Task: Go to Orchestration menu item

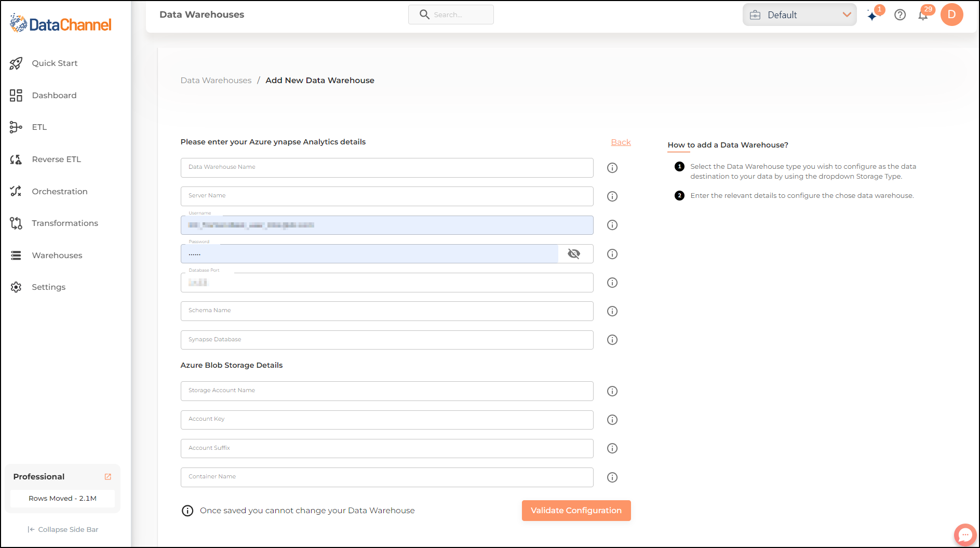Action: 60,192
